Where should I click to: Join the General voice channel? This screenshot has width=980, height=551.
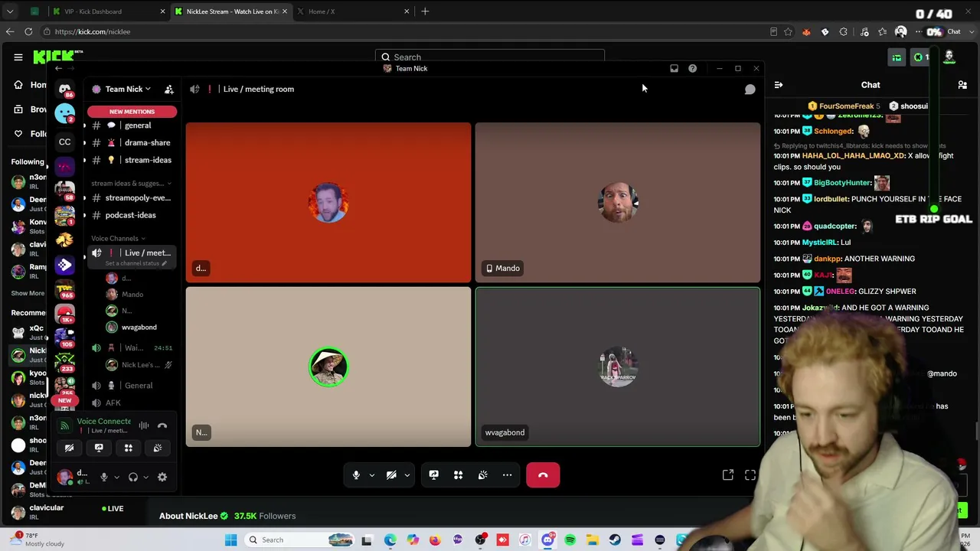click(132, 386)
